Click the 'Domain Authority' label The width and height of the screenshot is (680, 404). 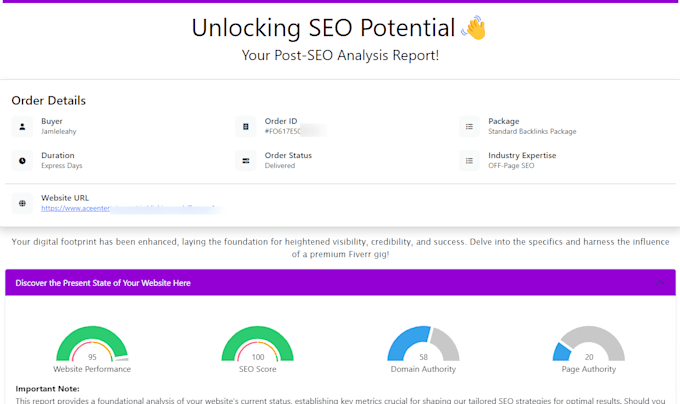(x=423, y=369)
